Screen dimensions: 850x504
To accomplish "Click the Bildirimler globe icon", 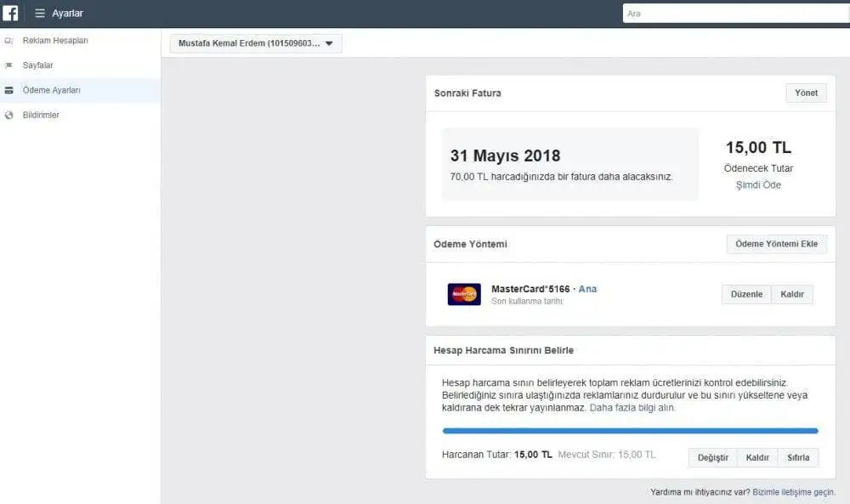I will pos(8,116).
